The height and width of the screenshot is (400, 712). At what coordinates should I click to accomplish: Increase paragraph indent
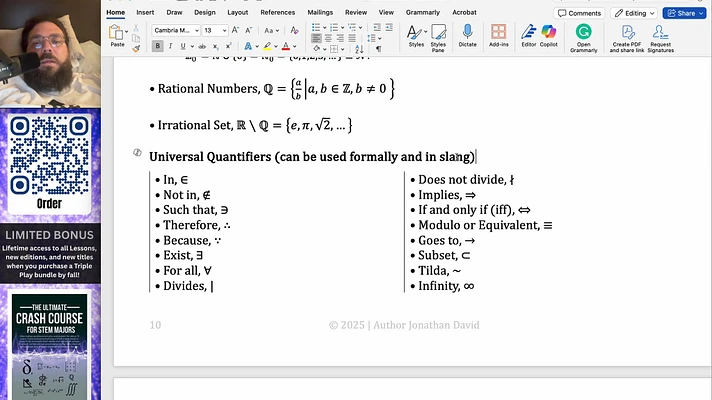pos(389,28)
